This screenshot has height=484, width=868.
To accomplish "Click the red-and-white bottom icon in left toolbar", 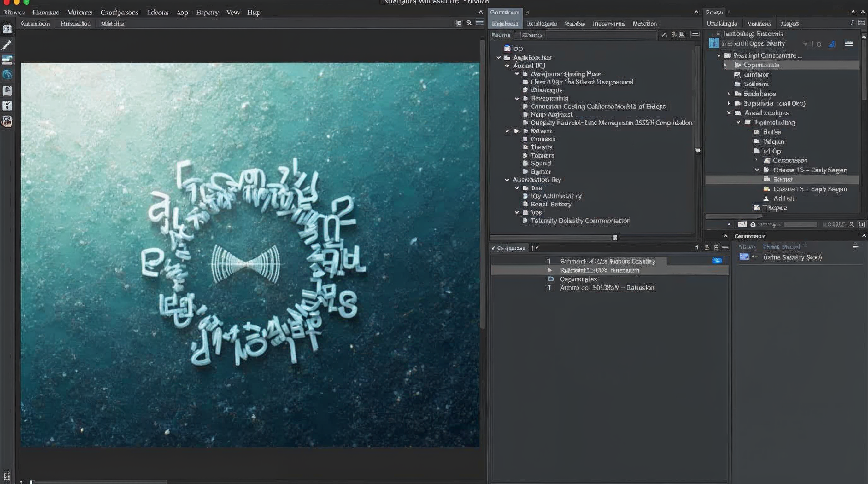I will (x=7, y=121).
